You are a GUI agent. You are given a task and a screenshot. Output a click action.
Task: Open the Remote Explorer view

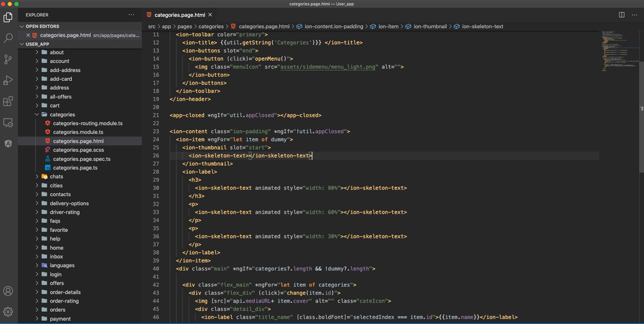point(8,123)
